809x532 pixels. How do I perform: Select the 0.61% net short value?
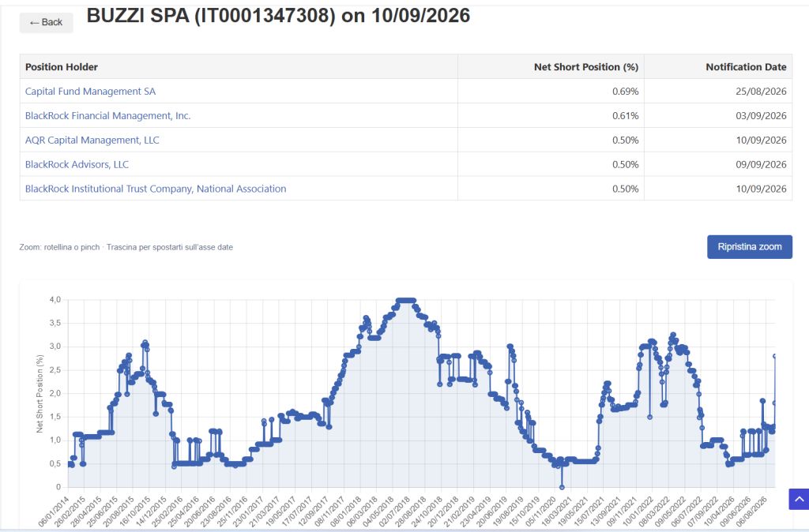tap(626, 116)
